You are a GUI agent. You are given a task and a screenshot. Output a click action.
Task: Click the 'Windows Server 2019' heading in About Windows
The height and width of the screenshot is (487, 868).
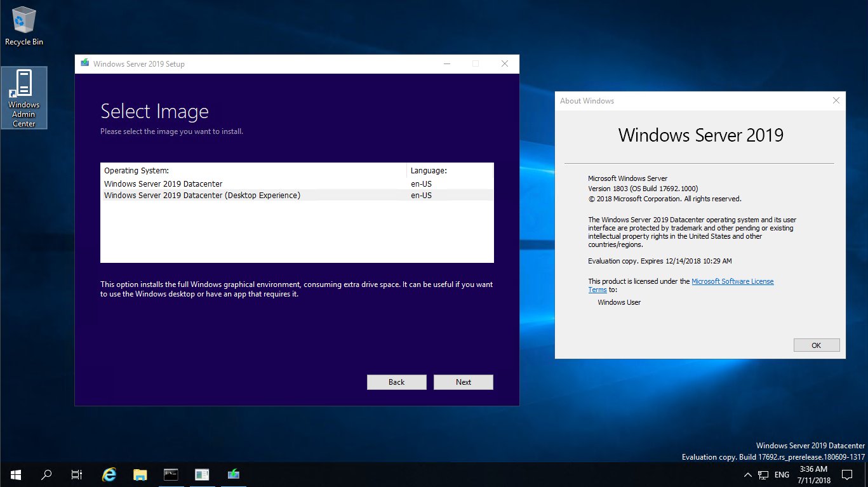pos(700,135)
